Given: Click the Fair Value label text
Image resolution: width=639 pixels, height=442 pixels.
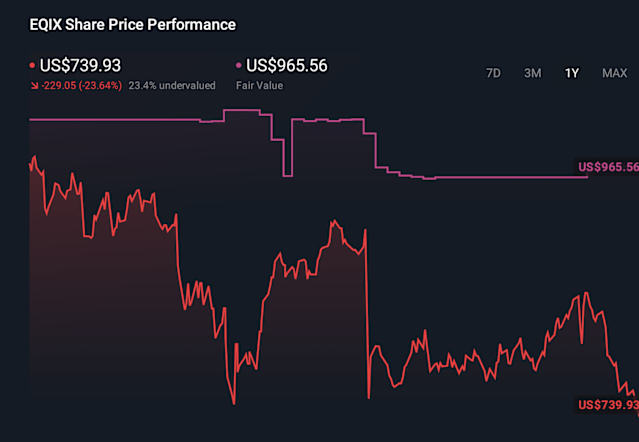Looking at the screenshot, I should coord(259,86).
